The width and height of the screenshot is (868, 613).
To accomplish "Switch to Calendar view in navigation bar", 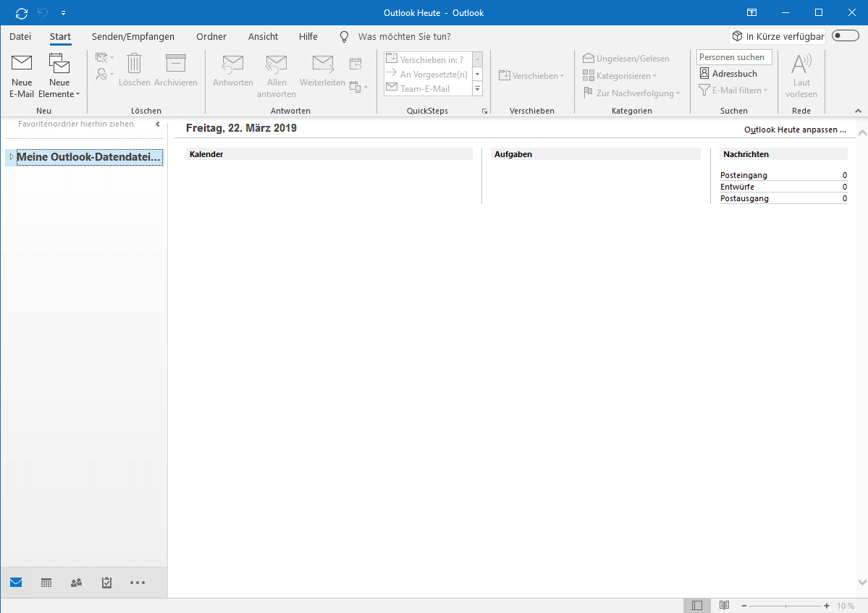I will coord(46,583).
